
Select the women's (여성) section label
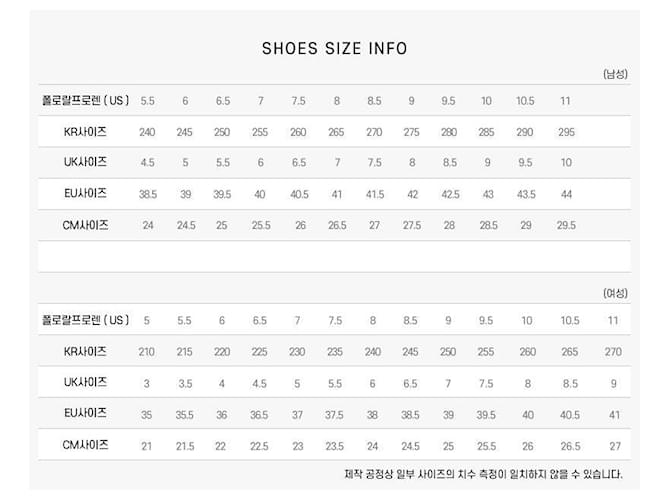615,293
